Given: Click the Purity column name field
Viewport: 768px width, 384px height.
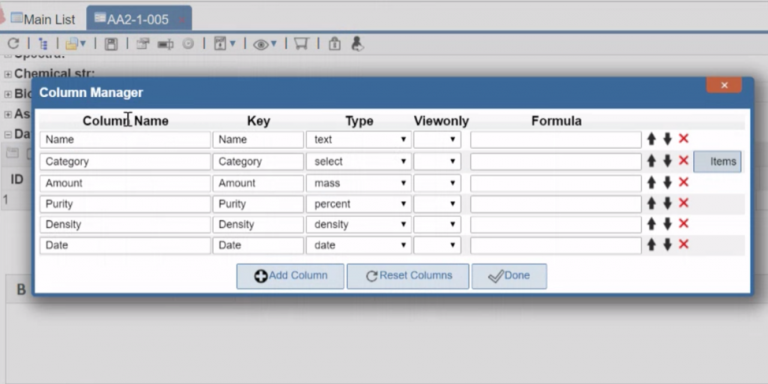Looking at the screenshot, I should point(125,204).
